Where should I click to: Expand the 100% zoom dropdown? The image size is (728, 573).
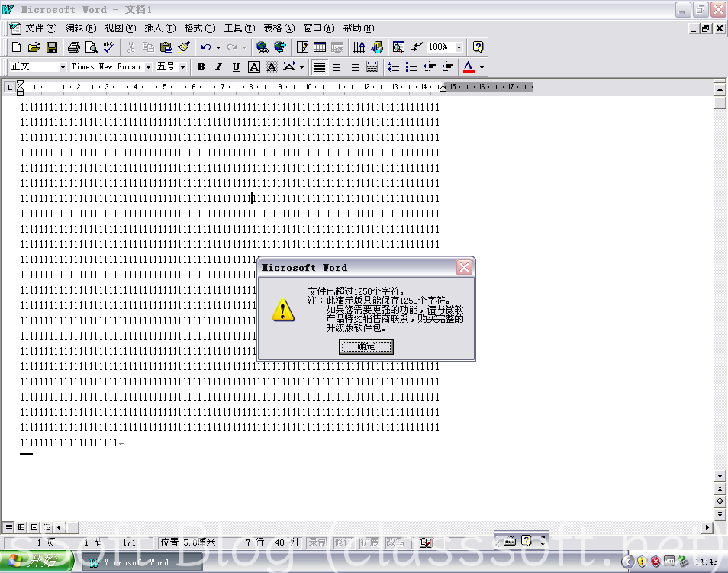[458, 47]
